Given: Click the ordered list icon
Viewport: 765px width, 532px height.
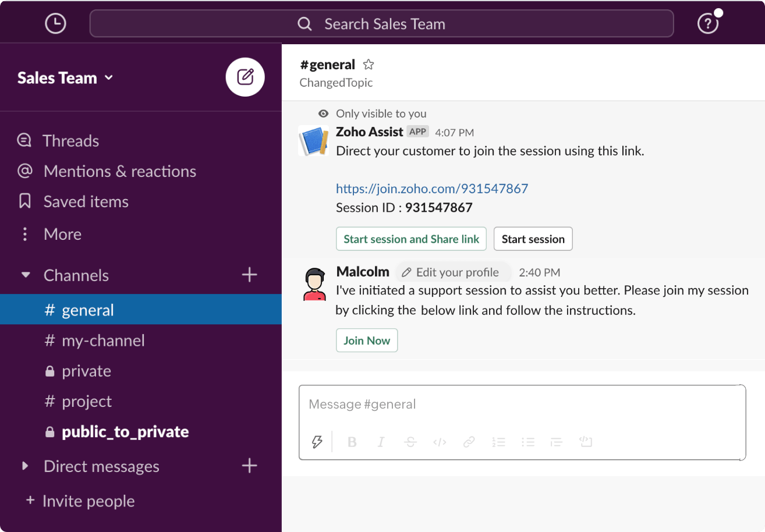Looking at the screenshot, I should pyautogui.click(x=498, y=442).
